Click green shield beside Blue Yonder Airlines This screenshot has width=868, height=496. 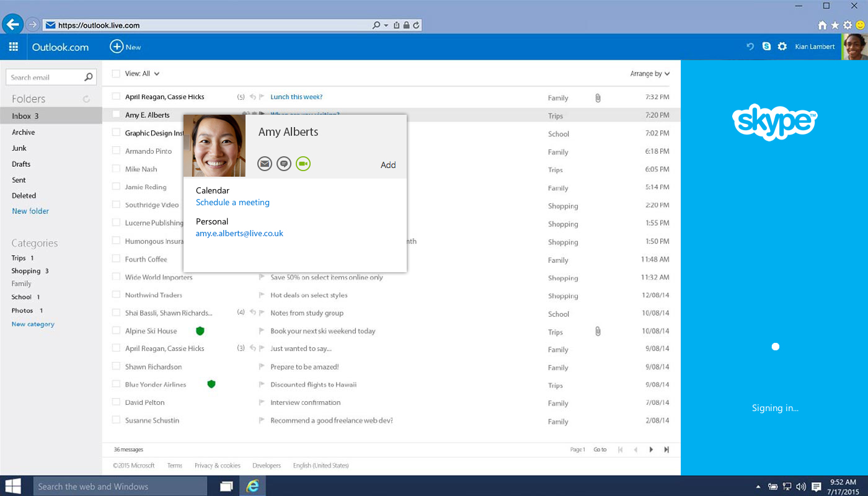(211, 384)
